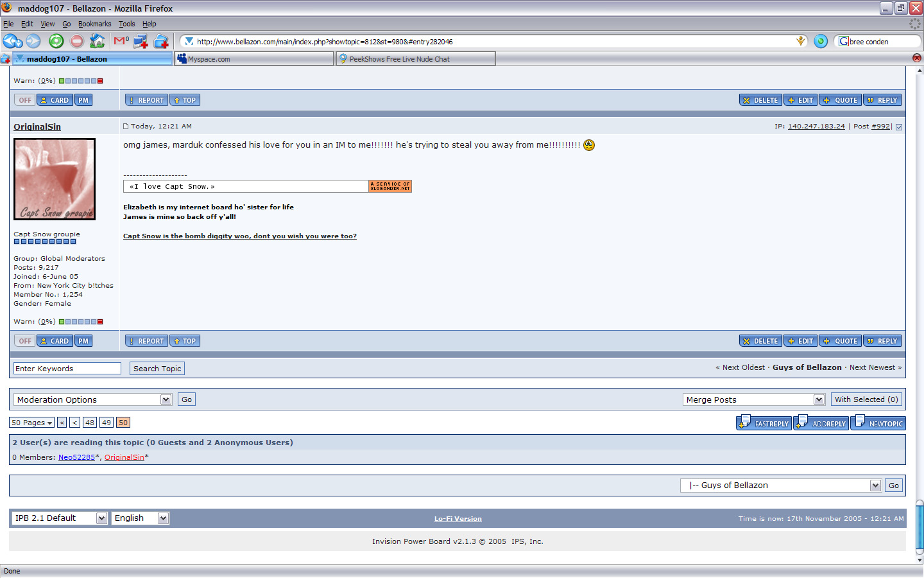Click the vertical scrollbar thumb on the right

pos(919,527)
